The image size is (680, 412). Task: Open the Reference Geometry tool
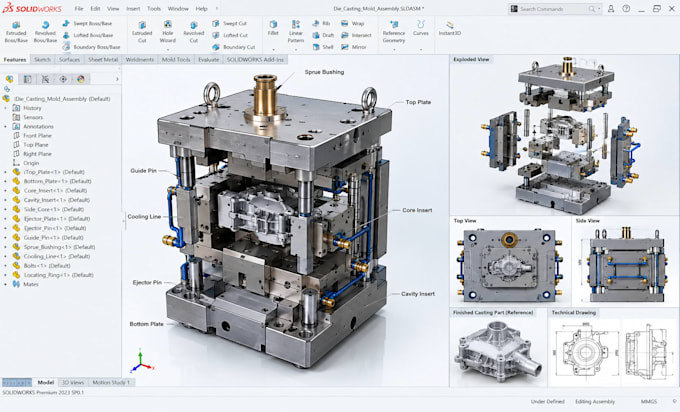394,32
